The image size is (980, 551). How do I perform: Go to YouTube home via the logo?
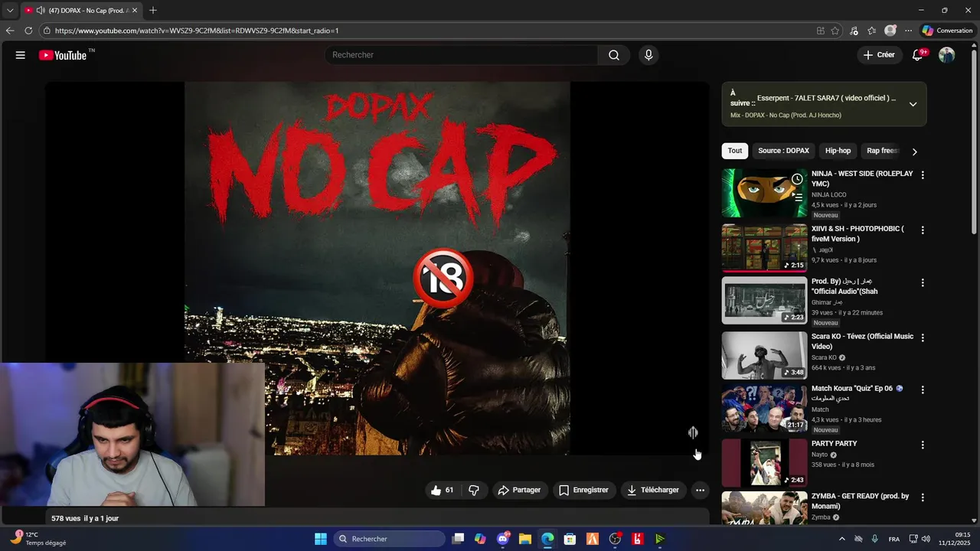[63, 55]
